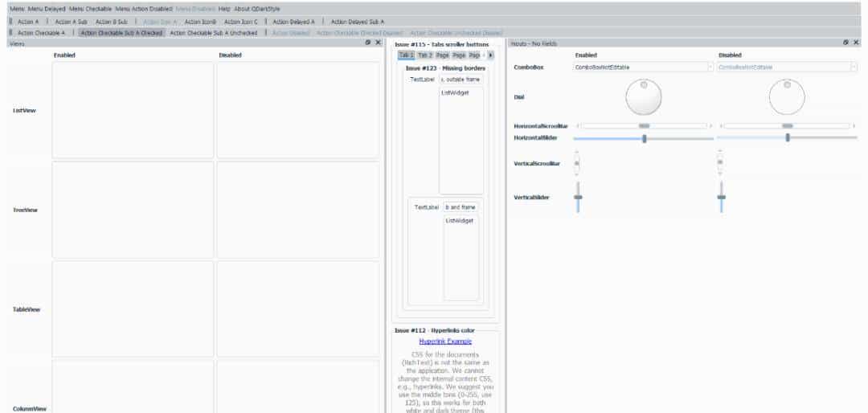Screen dimensions: 868x413
Task: Switch to Tab 2
Action: tap(425, 55)
